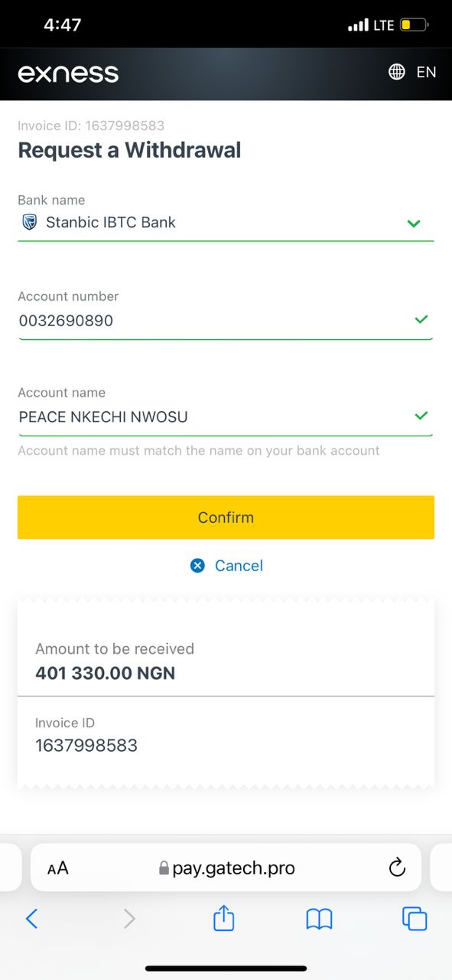Confirm the withdrawal with yellow button
This screenshot has width=452, height=980.
click(226, 518)
